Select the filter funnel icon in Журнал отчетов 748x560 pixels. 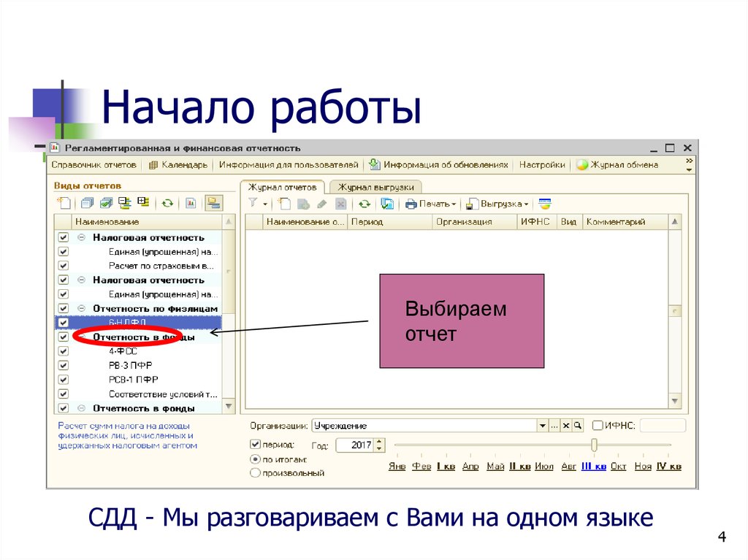point(254,204)
